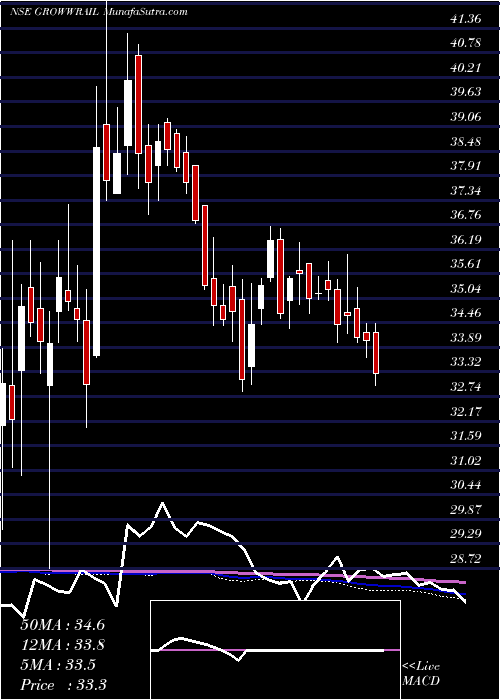The image size is (500, 700).
Task: Click the 33.89 price axis label
Action: pos(466,338)
